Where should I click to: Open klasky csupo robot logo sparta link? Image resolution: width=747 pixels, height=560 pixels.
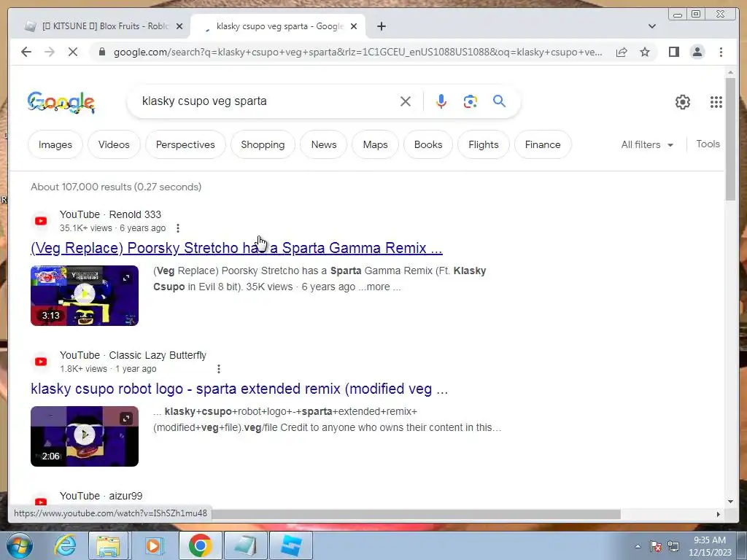tap(239, 389)
